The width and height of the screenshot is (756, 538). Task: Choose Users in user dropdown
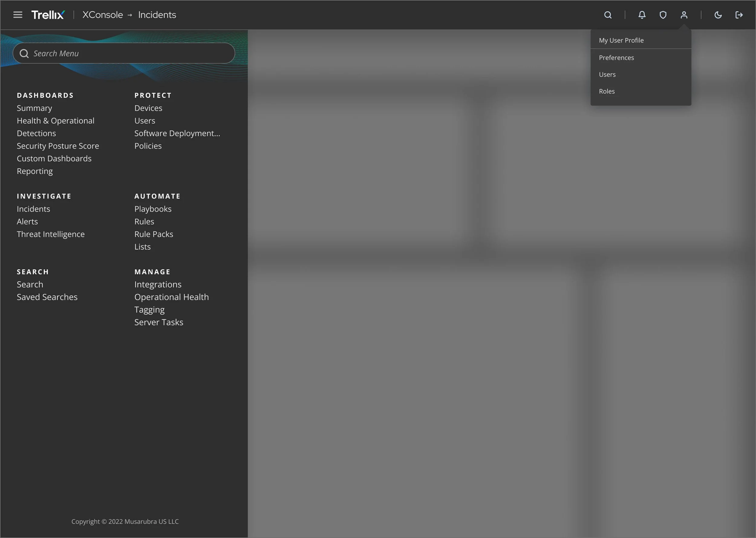pos(607,74)
